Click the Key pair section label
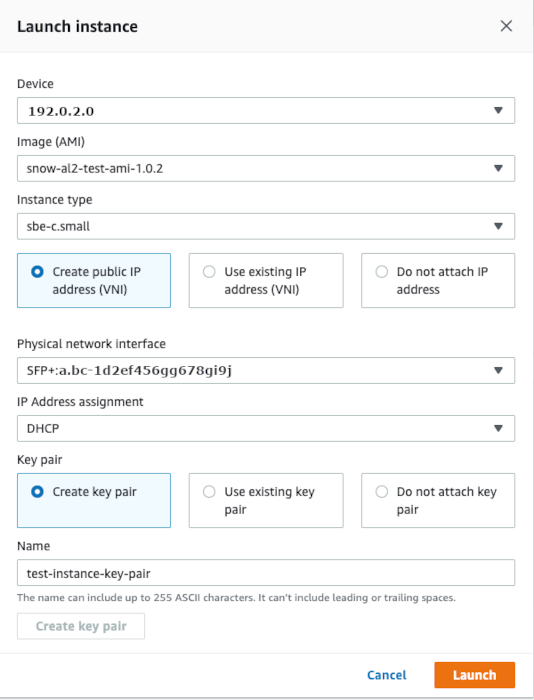The width and height of the screenshot is (534, 700). coord(39,460)
